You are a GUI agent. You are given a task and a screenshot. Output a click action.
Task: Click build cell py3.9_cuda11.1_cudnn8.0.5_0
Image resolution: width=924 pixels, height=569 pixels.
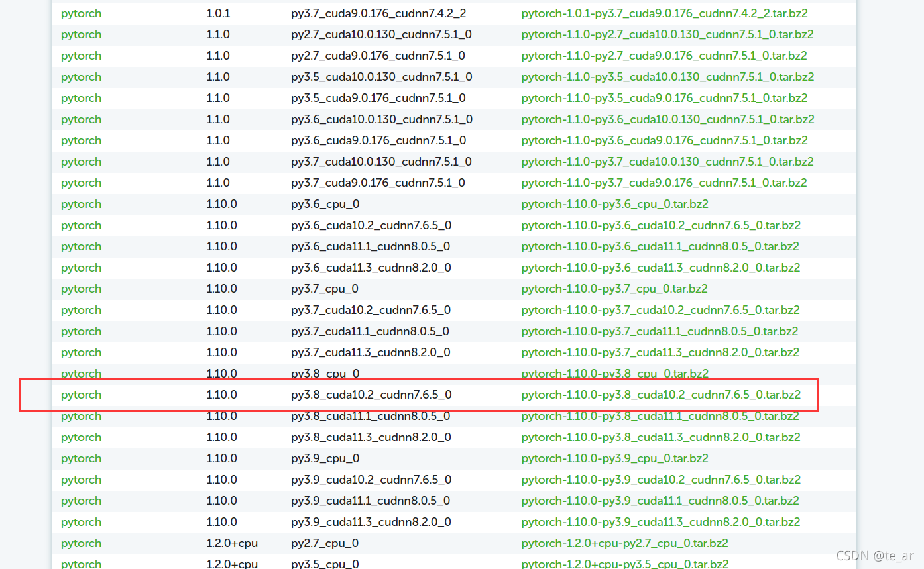pos(371,501)
